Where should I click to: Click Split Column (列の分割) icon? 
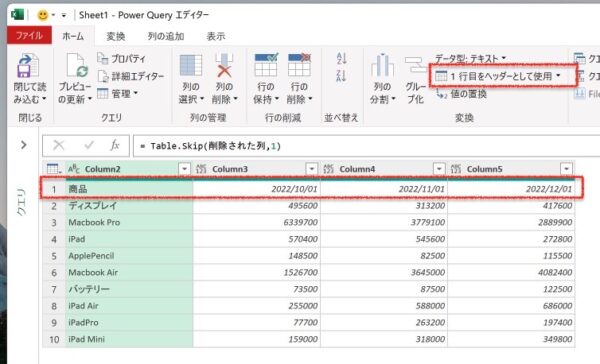tap(382, 66)
